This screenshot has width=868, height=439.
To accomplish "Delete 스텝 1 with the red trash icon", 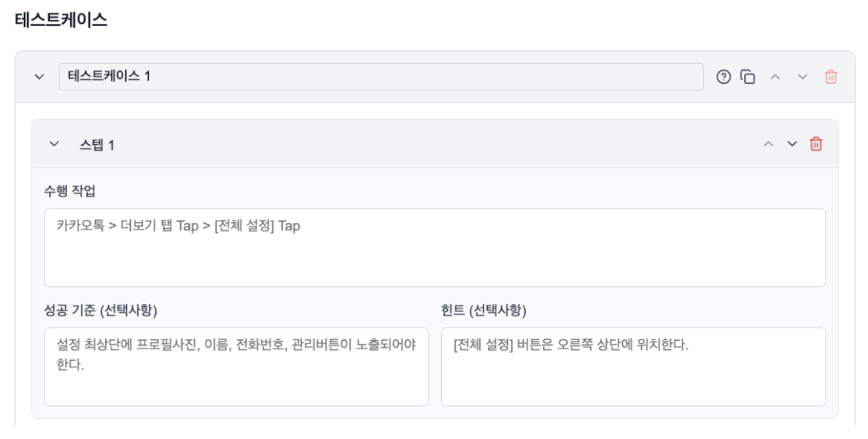I will [816, 144].
